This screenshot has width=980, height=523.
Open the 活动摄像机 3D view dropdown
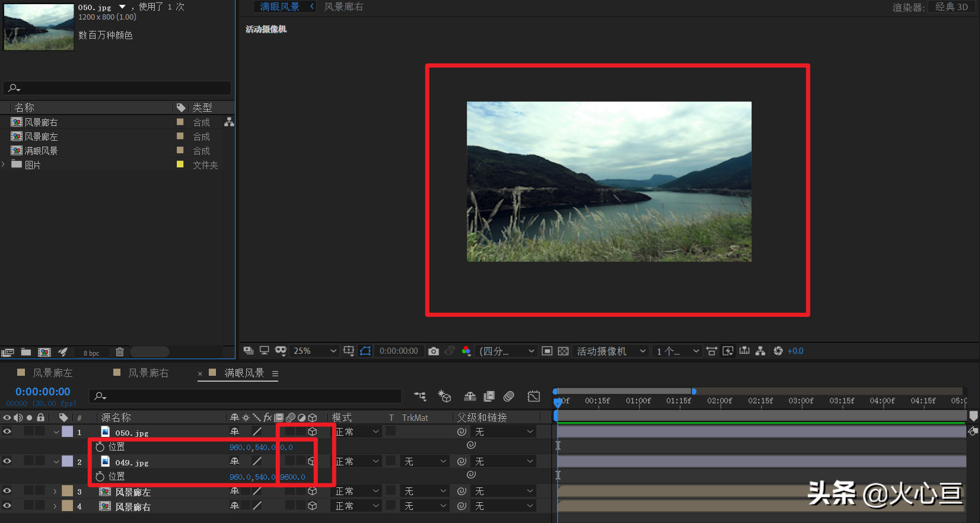[611, 351]
